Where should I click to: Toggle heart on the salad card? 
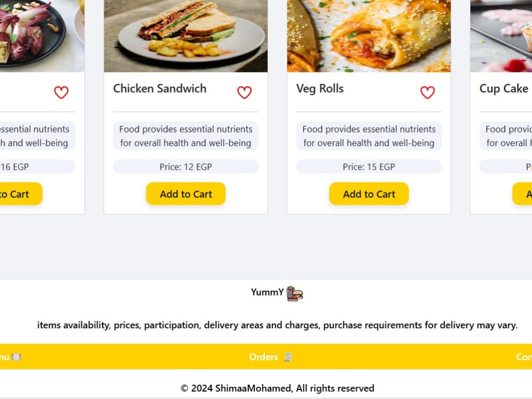[x=61, y=92]
